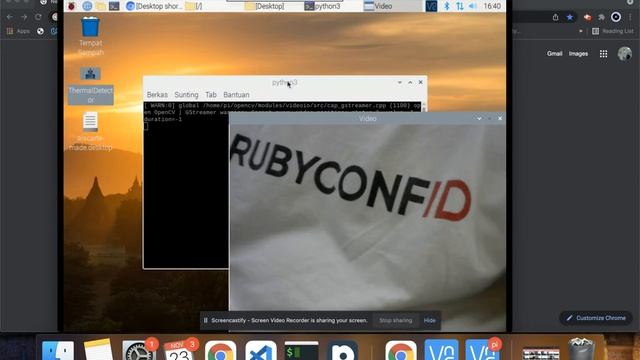The image size is (640, 360).
Task: Open Visual Studio Code from the Dock
Action: click(261, 350)
